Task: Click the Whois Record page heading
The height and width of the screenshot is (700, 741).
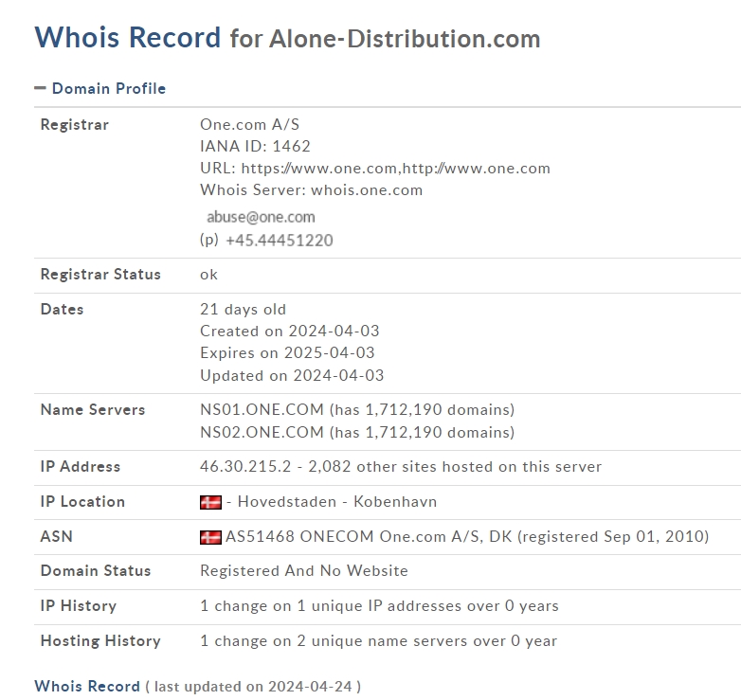Action: tap(128, 37)
